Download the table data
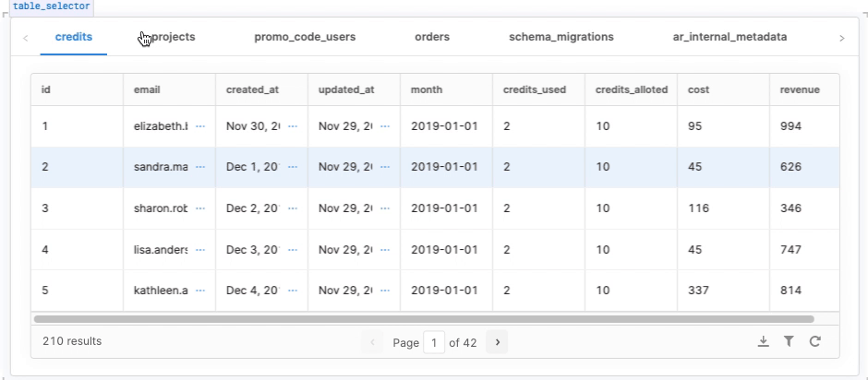This screenshot has height=380, width=868. [764, 342]
